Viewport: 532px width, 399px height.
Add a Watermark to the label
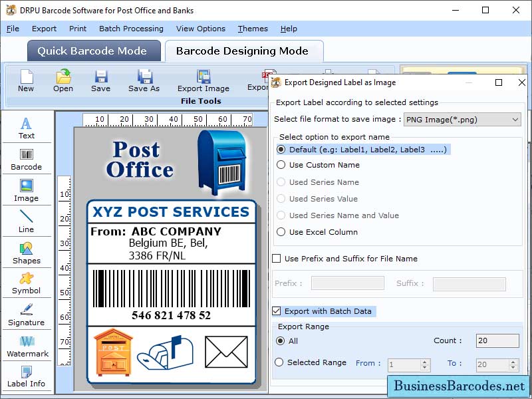point(27,344)
